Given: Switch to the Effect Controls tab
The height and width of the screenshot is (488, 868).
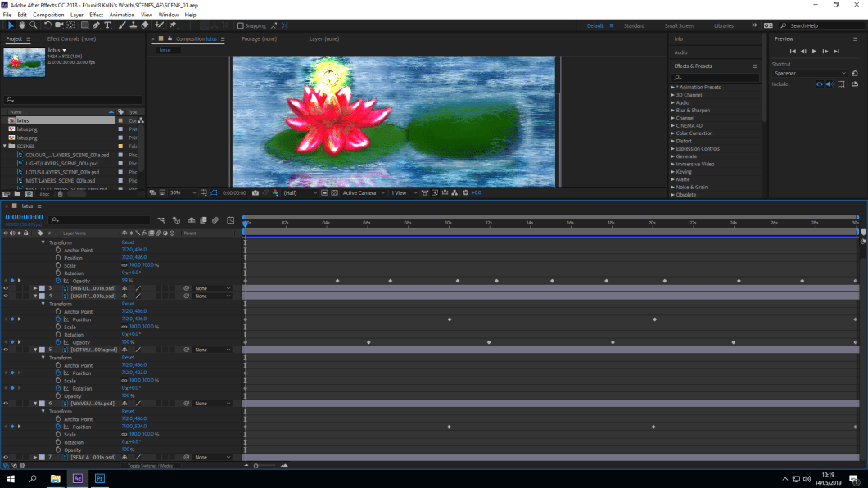Looking at the screenshot, I should click(x=71, y=39).
